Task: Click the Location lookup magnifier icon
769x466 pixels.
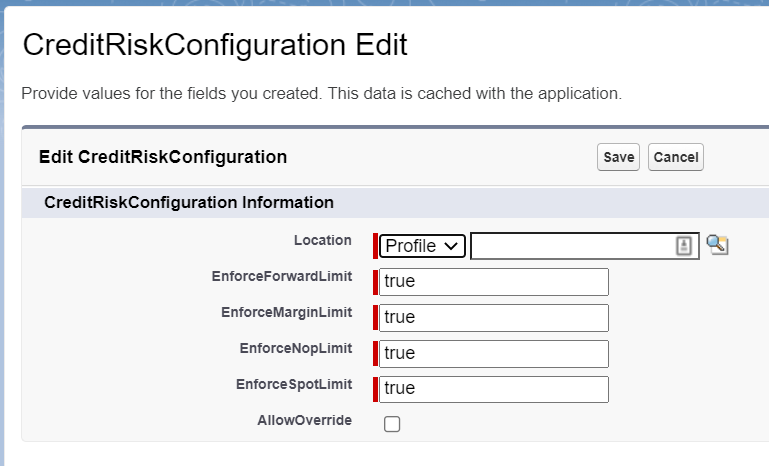Action: 717,245
